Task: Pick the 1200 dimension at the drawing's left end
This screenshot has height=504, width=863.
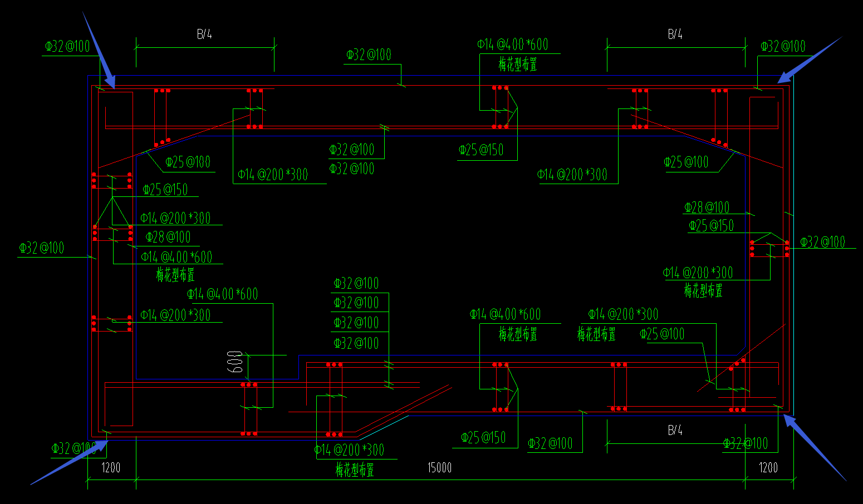Action: 111,468
